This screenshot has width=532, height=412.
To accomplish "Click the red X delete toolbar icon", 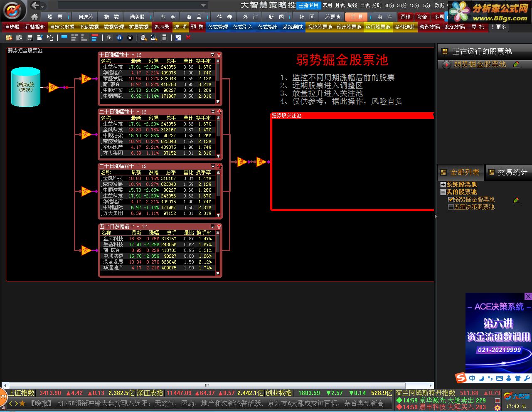I will click(188, 38).
